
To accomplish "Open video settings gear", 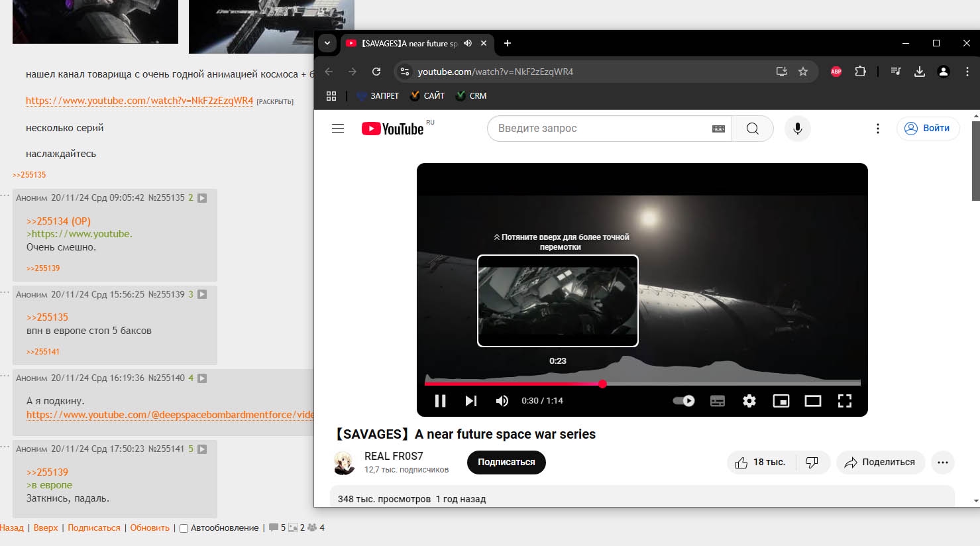I will pyautogui.click(x=749, y=401).
